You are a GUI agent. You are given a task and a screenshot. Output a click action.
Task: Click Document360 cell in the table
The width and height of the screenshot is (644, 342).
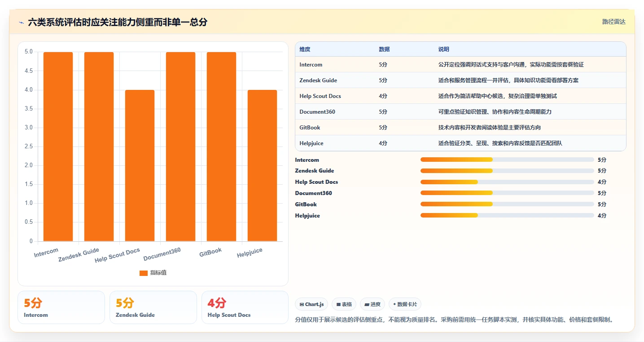click(317, 112)
